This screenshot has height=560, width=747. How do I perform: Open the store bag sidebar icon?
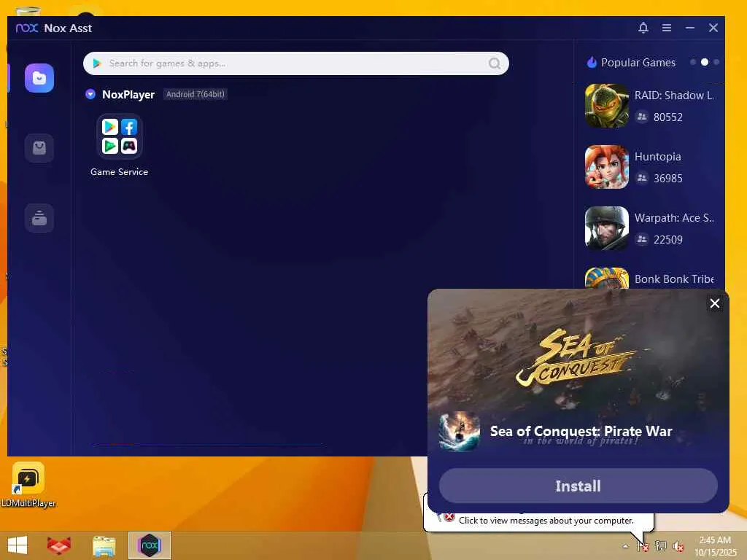(39, 148)
